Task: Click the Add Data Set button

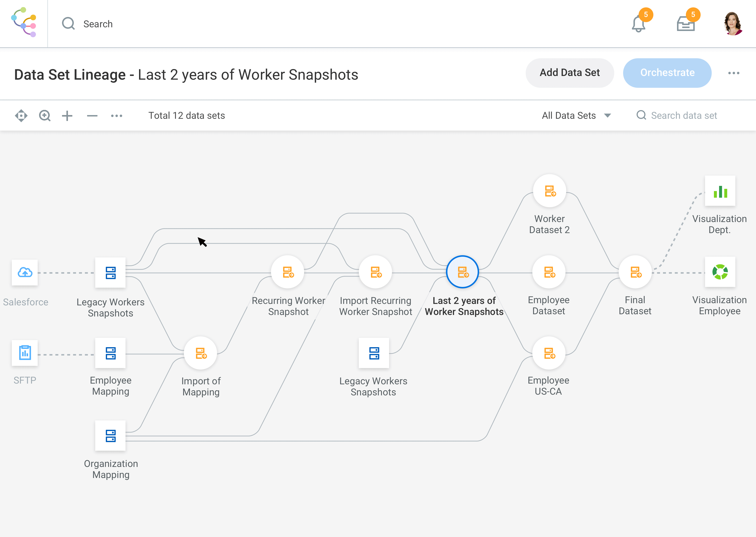Action: point(569,73)
